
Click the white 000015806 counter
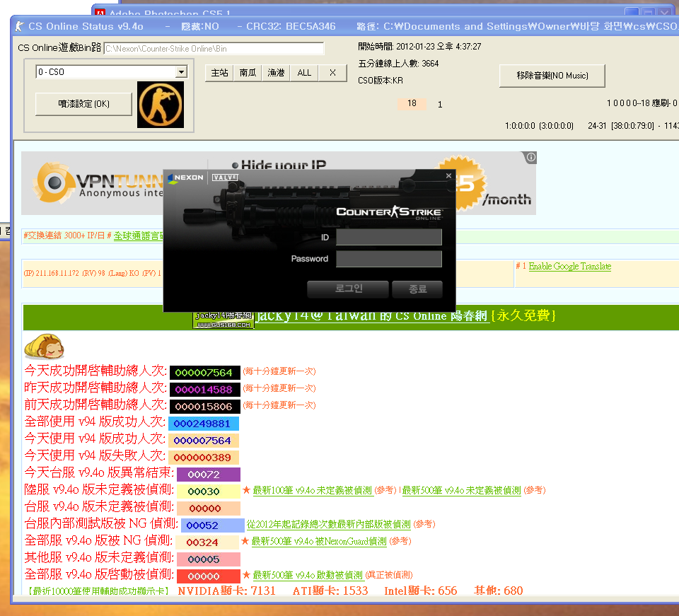click(204, 407)
